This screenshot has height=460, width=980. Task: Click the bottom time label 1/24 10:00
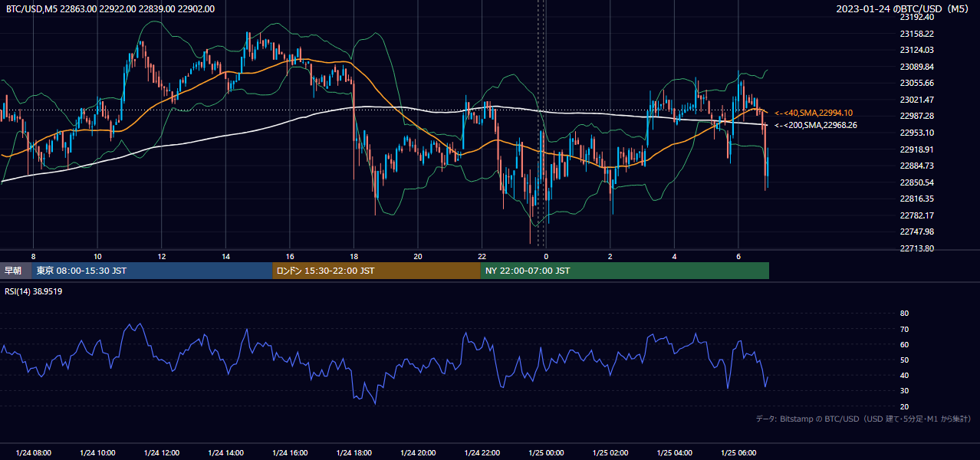tap(97, 453)
